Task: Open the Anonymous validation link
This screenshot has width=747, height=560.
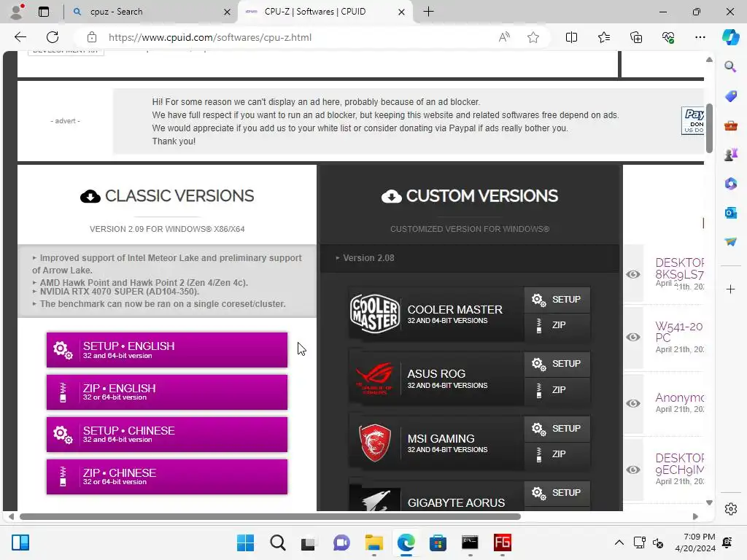Action: (679, 397)
